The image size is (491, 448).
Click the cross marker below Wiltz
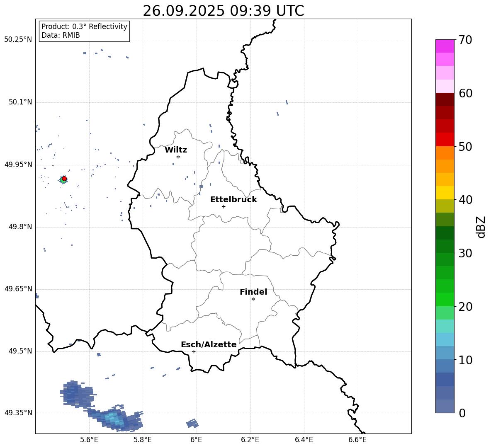click(x=178, y=157)
